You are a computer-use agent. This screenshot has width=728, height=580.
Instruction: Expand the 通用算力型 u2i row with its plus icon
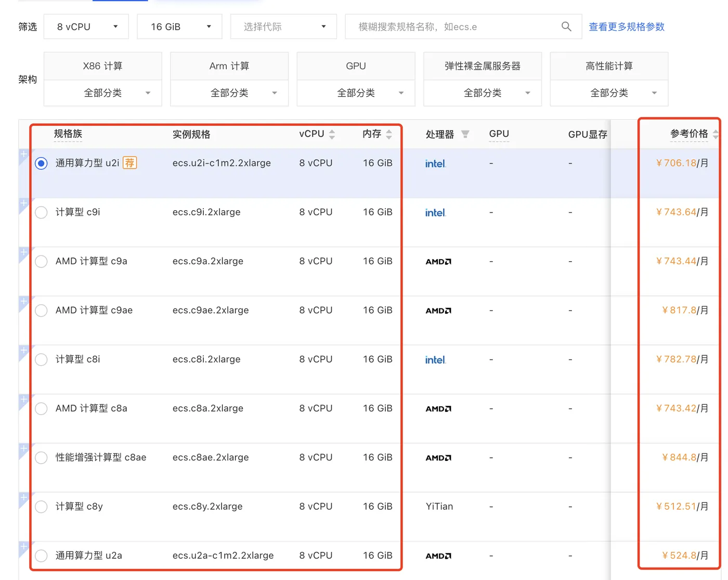(x=23, y=154)
